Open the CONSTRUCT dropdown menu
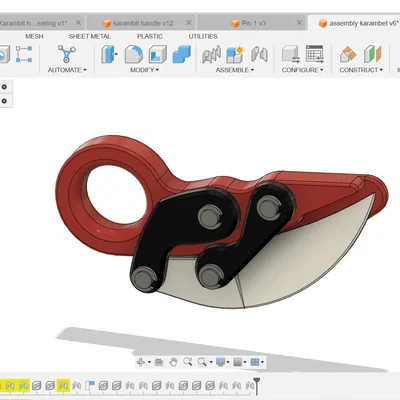400x400 pixels. [x=361, y=70]
